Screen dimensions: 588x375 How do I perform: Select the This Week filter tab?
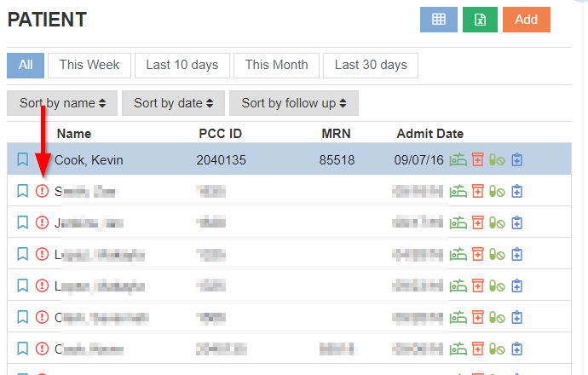[89, 66]
